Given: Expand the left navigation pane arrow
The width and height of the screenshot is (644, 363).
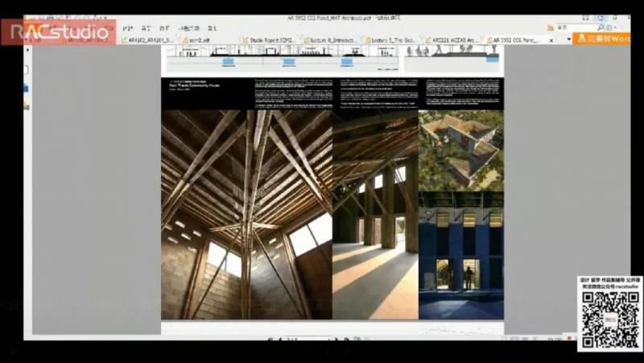Looking at the screenshot, I should click(x=28, y=50).
